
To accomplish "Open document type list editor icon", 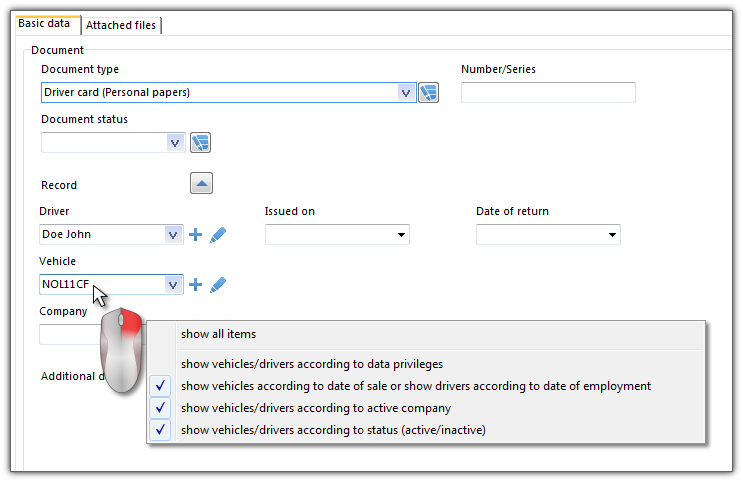I will (428, 92).
